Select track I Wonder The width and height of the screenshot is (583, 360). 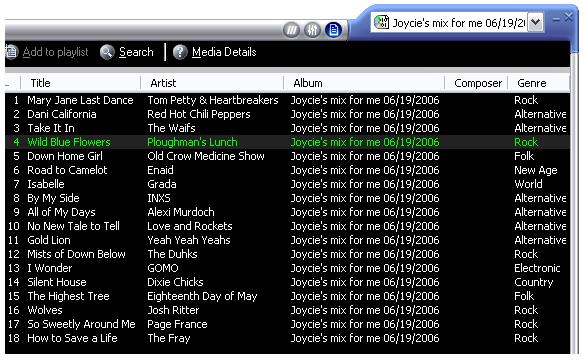tap(50, 268)
